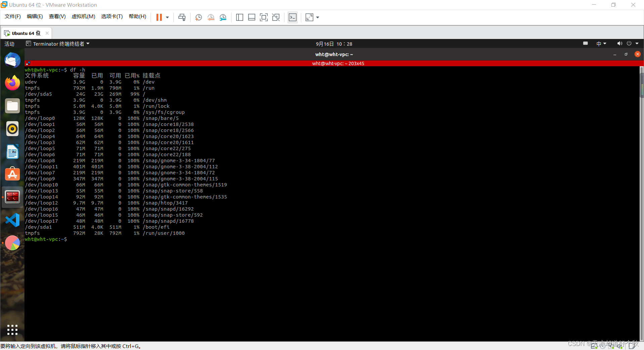Open LibreOffice Writer from the dock
The height and width of the screenshot is (350, 644).
click(12, 151)
